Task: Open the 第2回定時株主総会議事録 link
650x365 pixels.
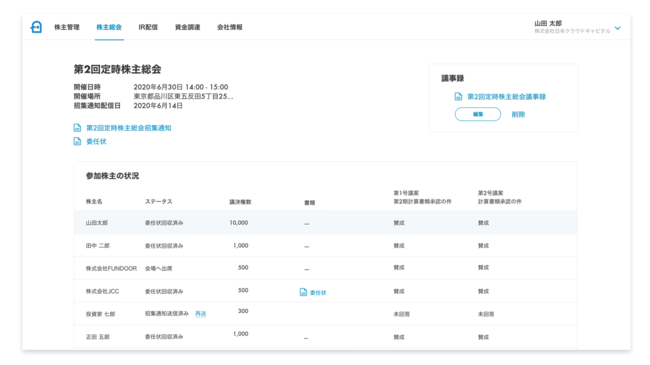Action: pos(507,97)
